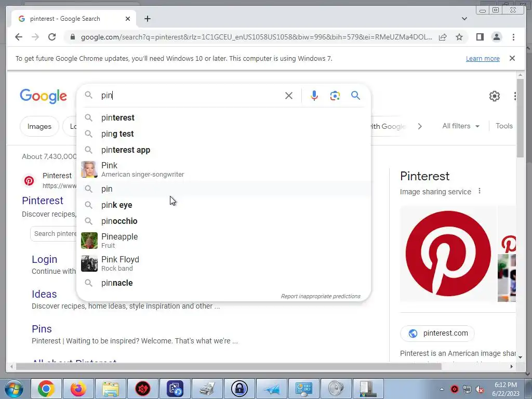Open the Ideas sitelink
Screen dimensions: 532x399
[x=44, y=294]
